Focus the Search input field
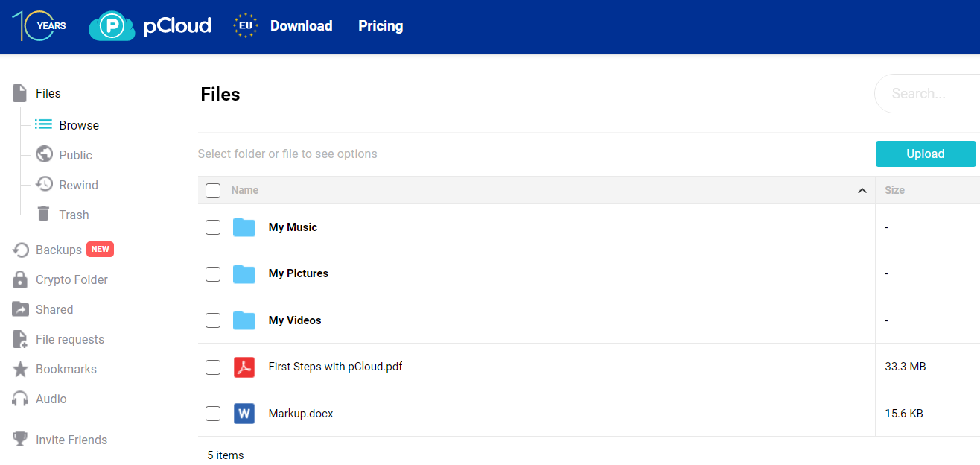 pos(931,94)
